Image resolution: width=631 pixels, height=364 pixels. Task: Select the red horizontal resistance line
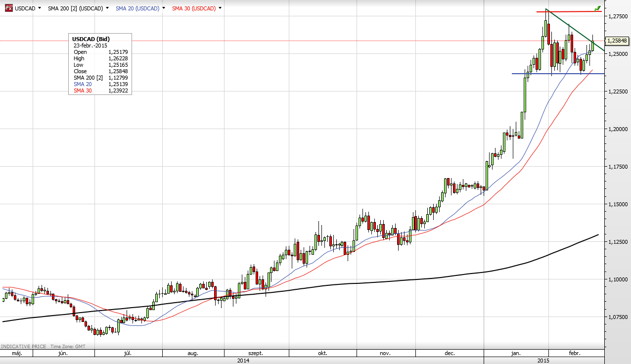point(569,11)
